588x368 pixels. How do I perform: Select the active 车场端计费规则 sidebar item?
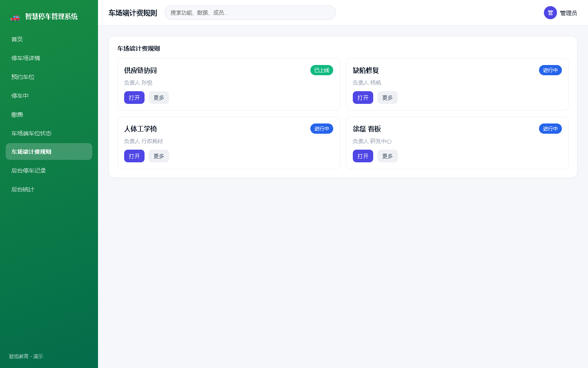click(x=49, y=152)
